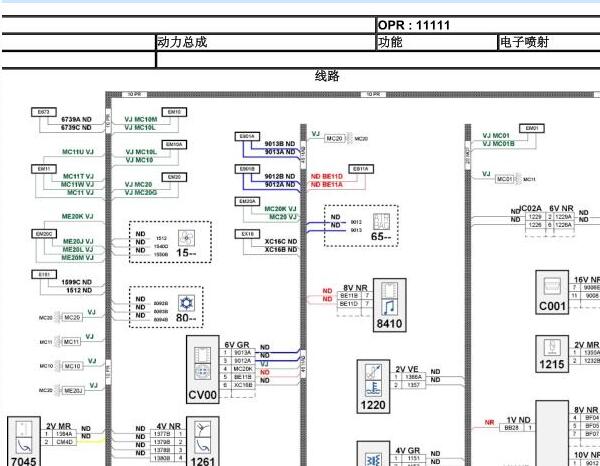
Task: Select the EM10 splice box
Action: (174, 112)
